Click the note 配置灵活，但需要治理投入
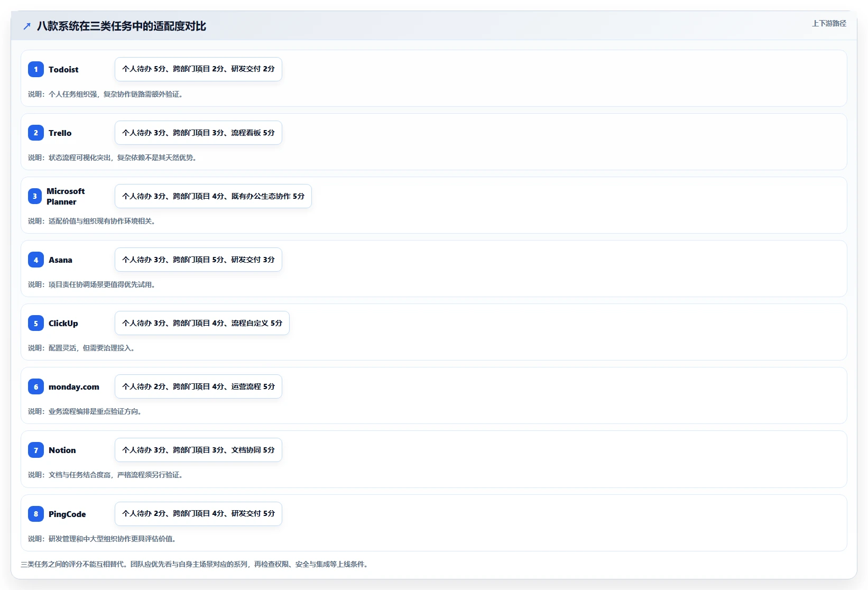 coord(81,348)
